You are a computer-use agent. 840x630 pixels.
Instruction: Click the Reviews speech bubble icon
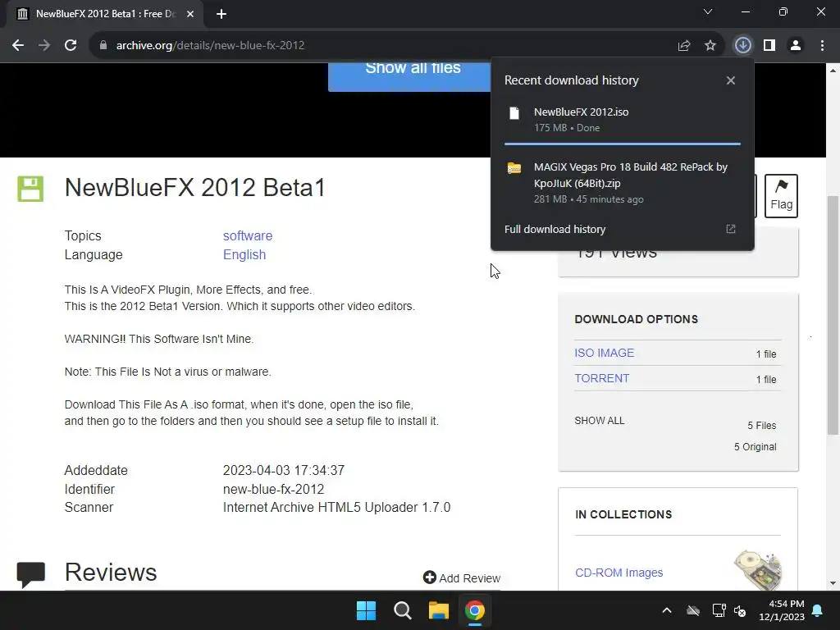(x=30, y=574)
